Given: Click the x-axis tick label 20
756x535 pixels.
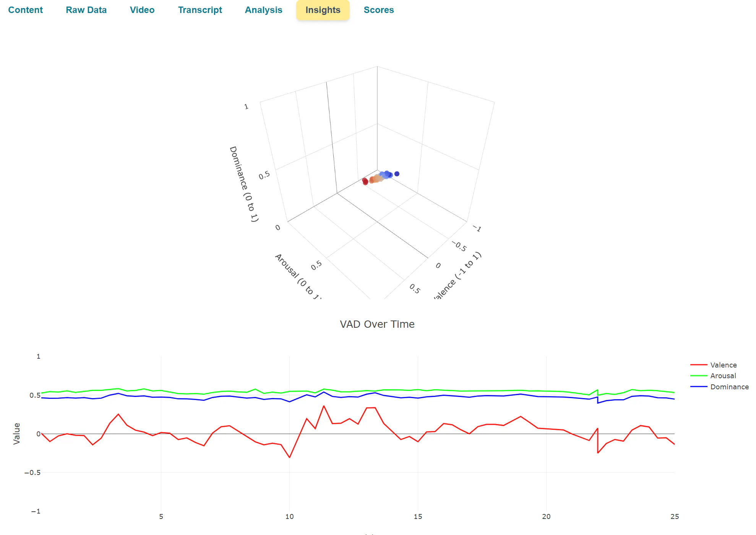Looking at the screenshot, I should (x=546, y=517).
